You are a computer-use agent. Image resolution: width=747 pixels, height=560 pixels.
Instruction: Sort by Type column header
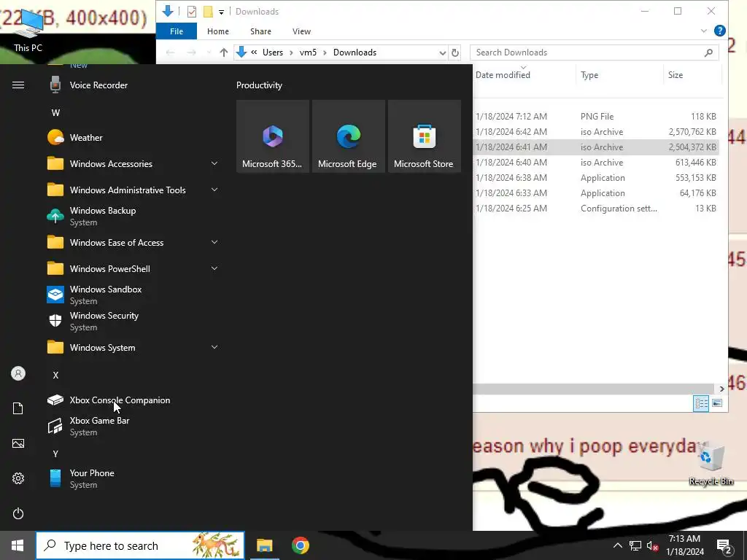589,75
